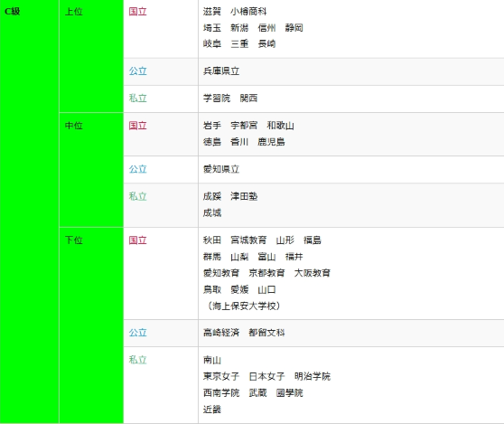Click the 公立 link beside 高崎経済
Image resolution: width=504 pixels, height=424 pixels.
click(x=138, y=333)
